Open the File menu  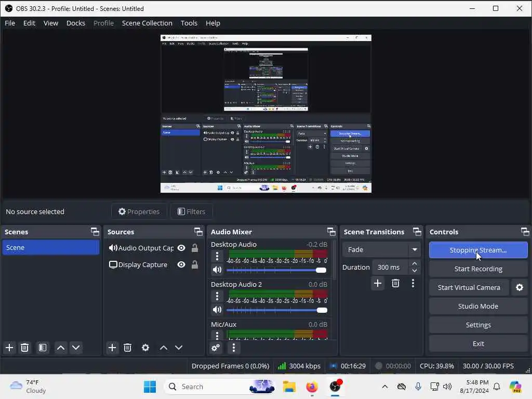coord(10,23)
